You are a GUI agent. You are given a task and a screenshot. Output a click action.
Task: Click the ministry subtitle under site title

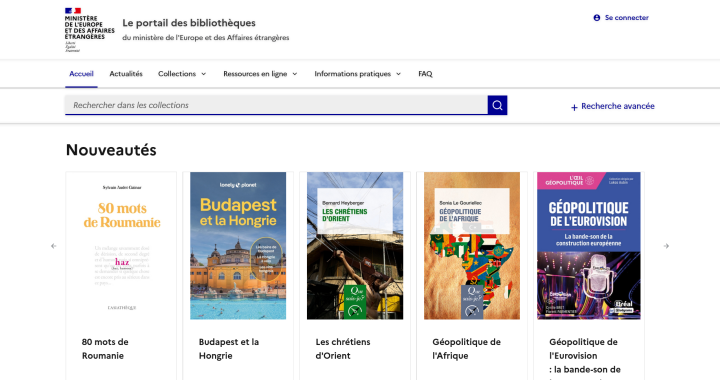click(206, 38)
